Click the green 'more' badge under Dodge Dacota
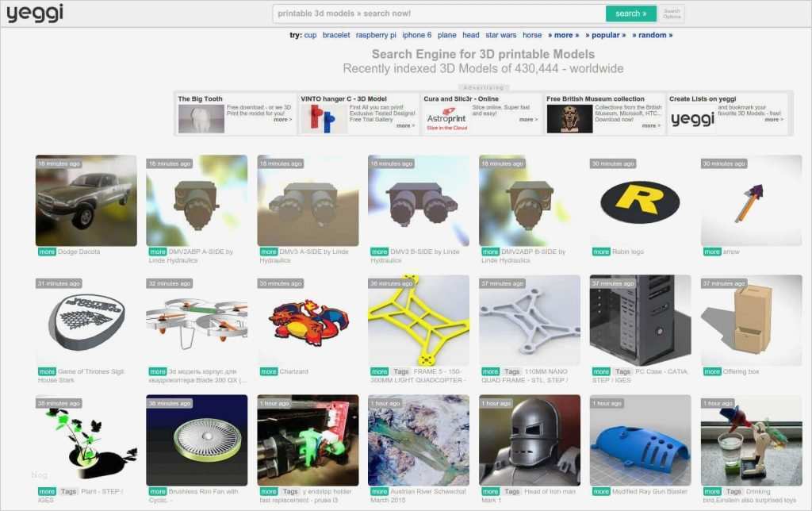The height and width of the screenshot is (511, 812). (47, 252)
